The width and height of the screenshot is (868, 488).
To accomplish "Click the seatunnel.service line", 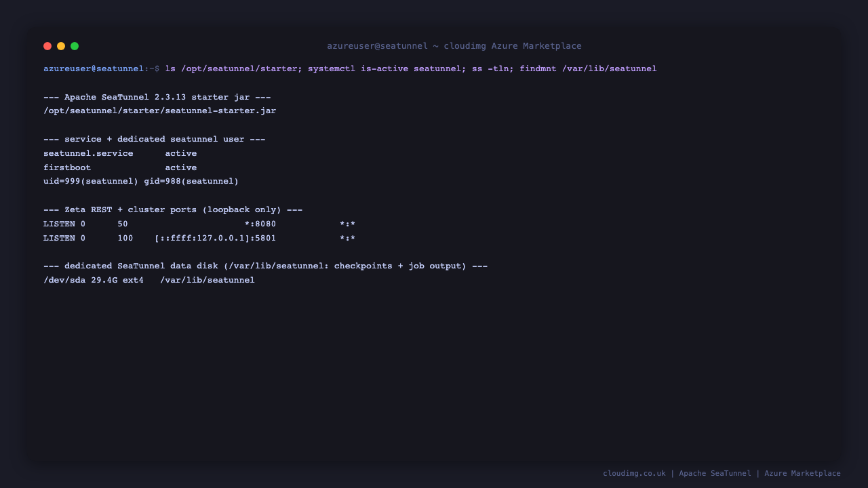I will (120, 153).
